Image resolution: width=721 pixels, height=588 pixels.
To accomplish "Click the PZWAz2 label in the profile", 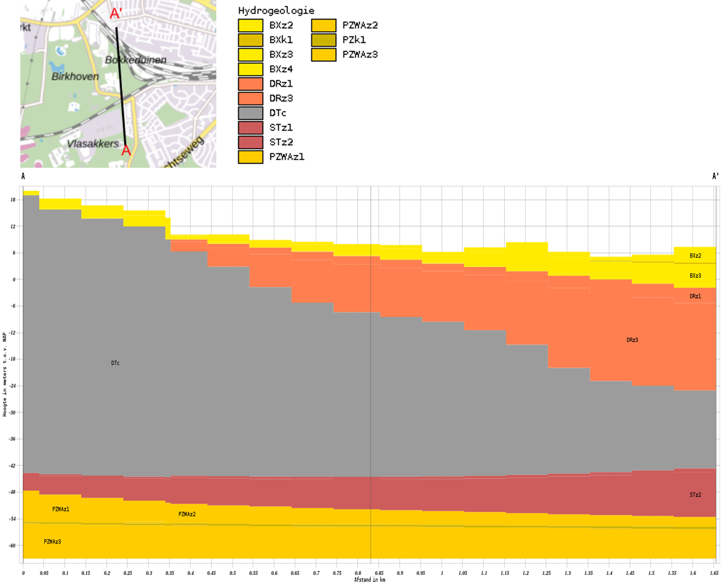I will [x=187, y=514].
